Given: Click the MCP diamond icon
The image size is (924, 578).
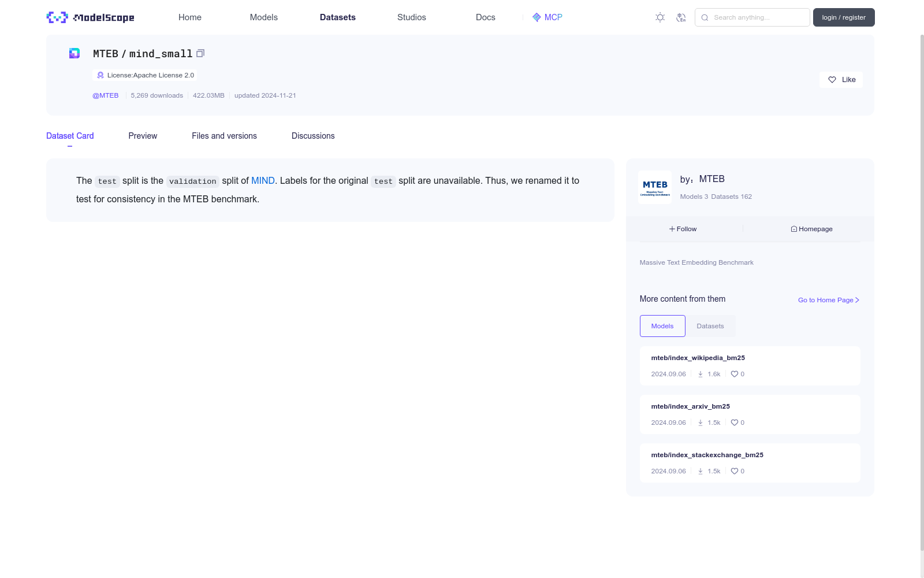Looking at the screenshot, I should [x=536, y=17].
